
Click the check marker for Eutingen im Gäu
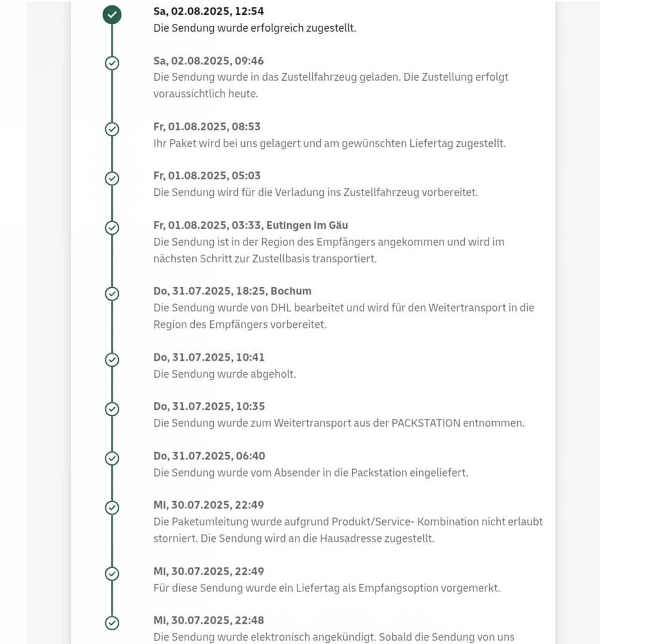[112, 228]
